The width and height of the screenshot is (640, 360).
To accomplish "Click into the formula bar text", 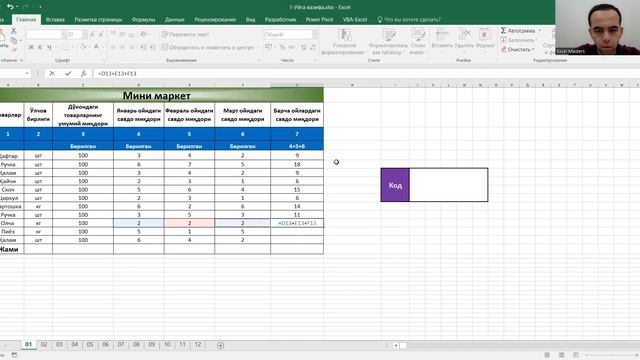I will pyautogui.click(x=117, y=73).
